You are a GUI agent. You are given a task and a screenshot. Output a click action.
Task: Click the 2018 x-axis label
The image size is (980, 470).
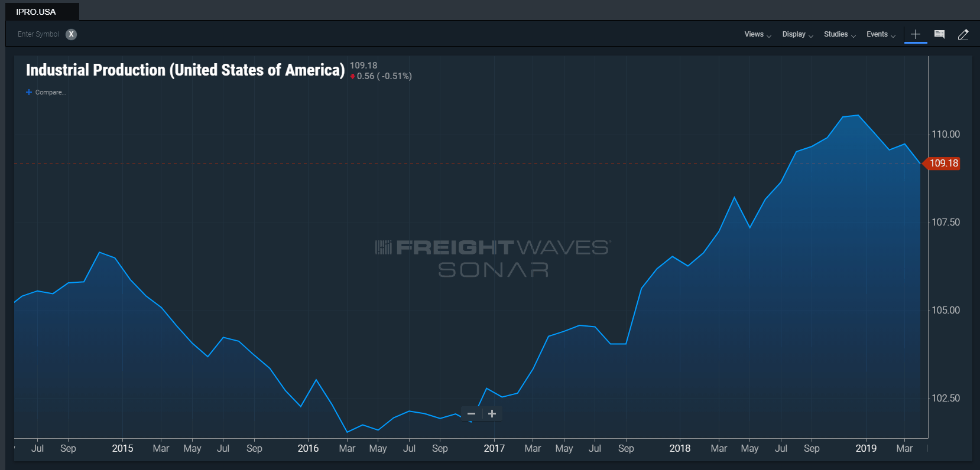click(x=680, y=449)
